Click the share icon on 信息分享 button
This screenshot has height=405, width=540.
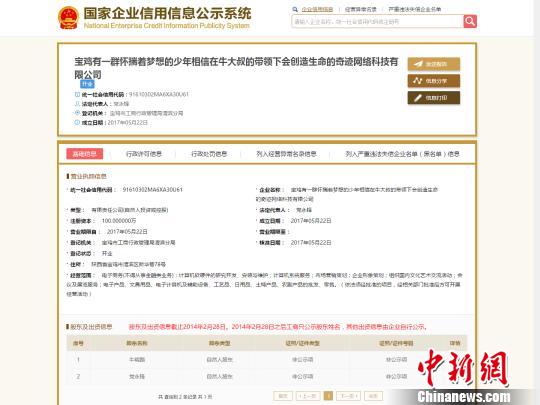[x=418, y=81]
